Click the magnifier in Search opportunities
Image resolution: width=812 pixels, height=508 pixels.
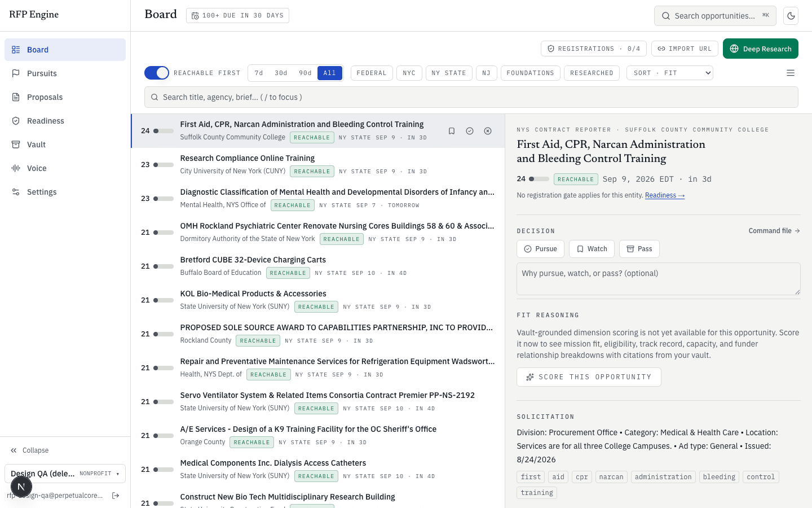coord(666,16)
